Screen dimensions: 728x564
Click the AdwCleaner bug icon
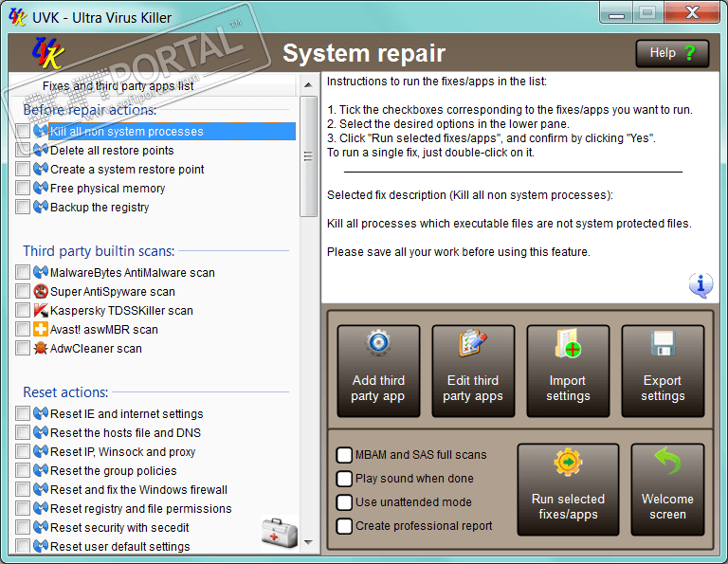click(41, 348)
